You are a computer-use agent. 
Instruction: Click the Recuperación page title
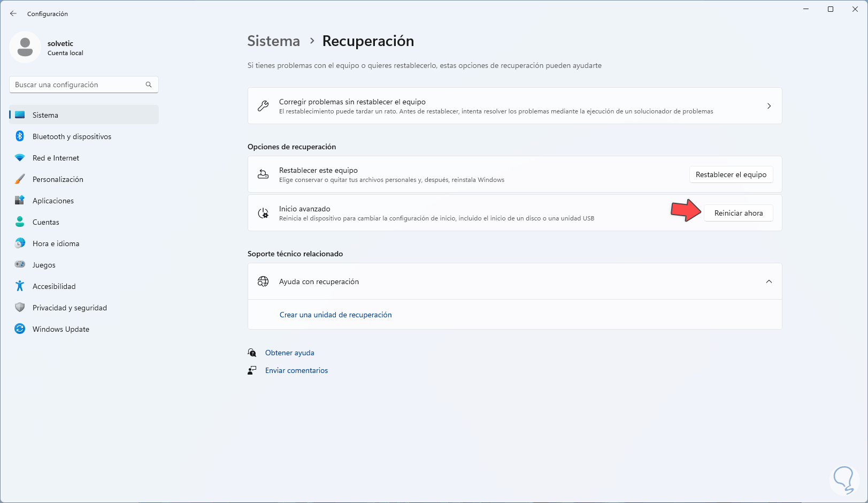point(368,41)
